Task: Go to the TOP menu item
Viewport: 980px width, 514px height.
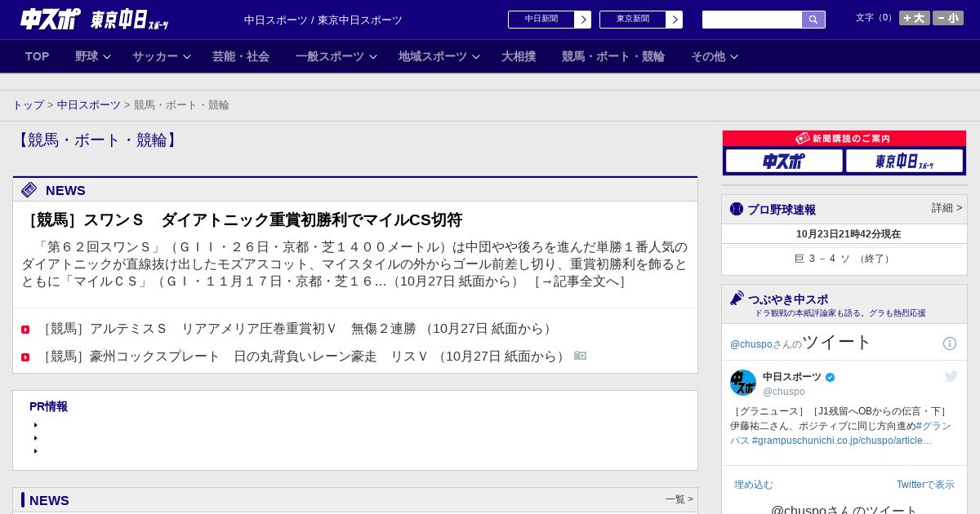Action: coord(38,56)
